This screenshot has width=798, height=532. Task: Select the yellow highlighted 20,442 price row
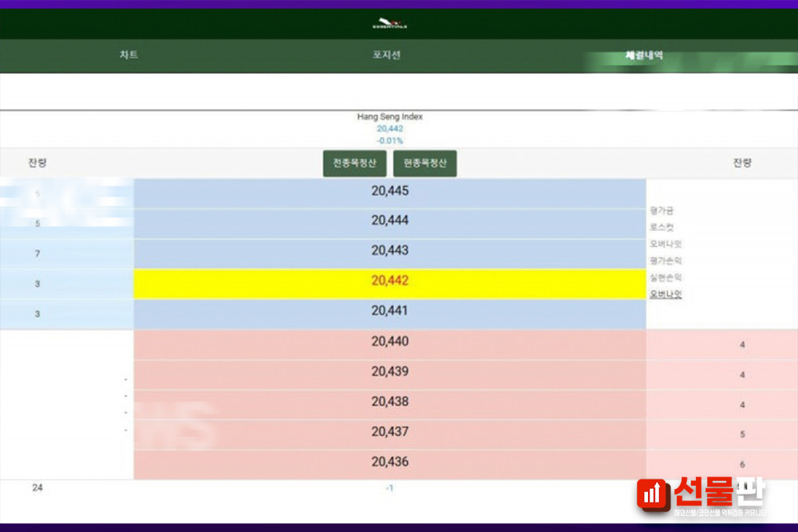389,281
